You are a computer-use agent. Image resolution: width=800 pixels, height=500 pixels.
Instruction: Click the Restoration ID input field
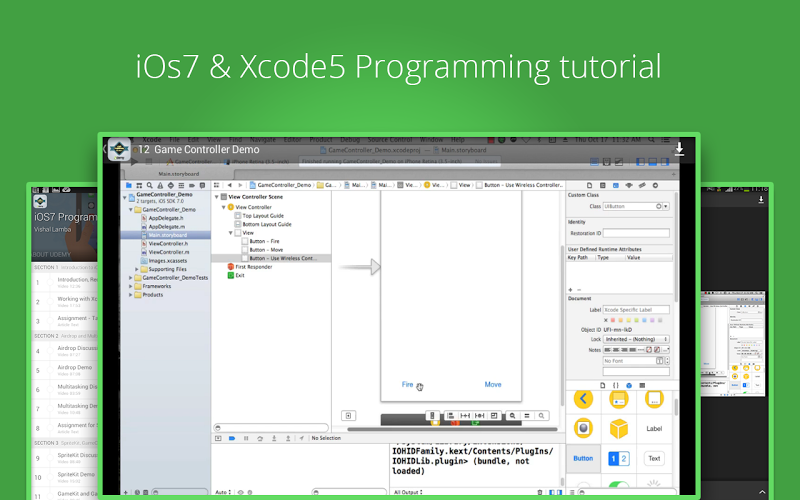click(x=636, y=233)
